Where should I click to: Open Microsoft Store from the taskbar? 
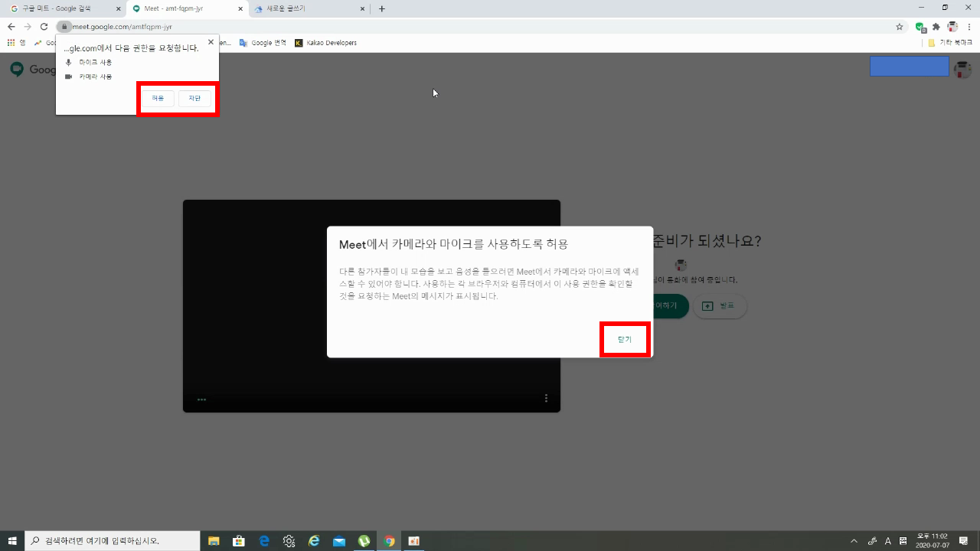pyautogui.click(x=239, y=541)
